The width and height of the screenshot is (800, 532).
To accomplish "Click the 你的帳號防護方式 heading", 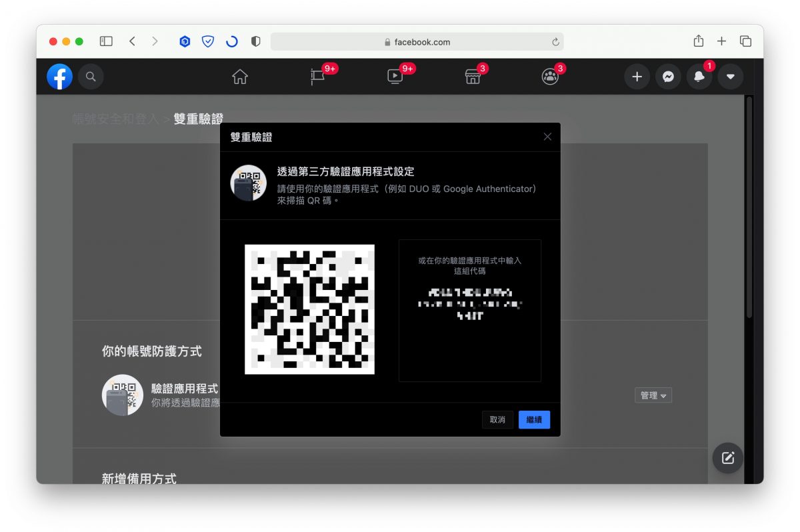I will coord(151,351).
